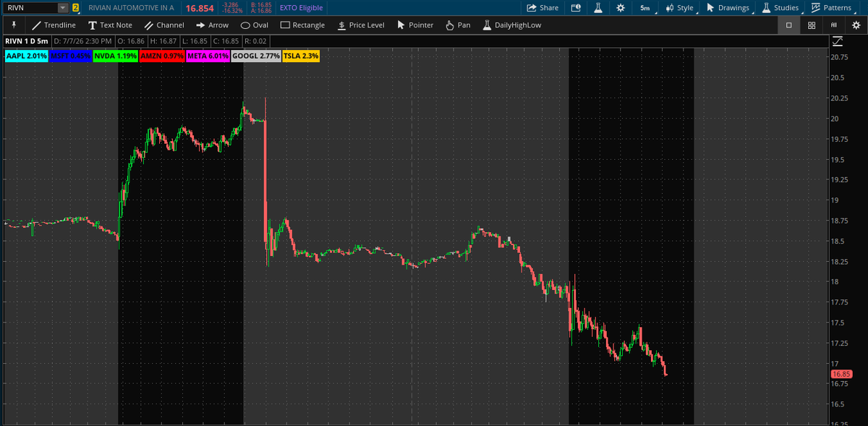This screenshot has width=868, height=426.
Task: Click the yellow number 2 link badge
Action: coord(75,7)
